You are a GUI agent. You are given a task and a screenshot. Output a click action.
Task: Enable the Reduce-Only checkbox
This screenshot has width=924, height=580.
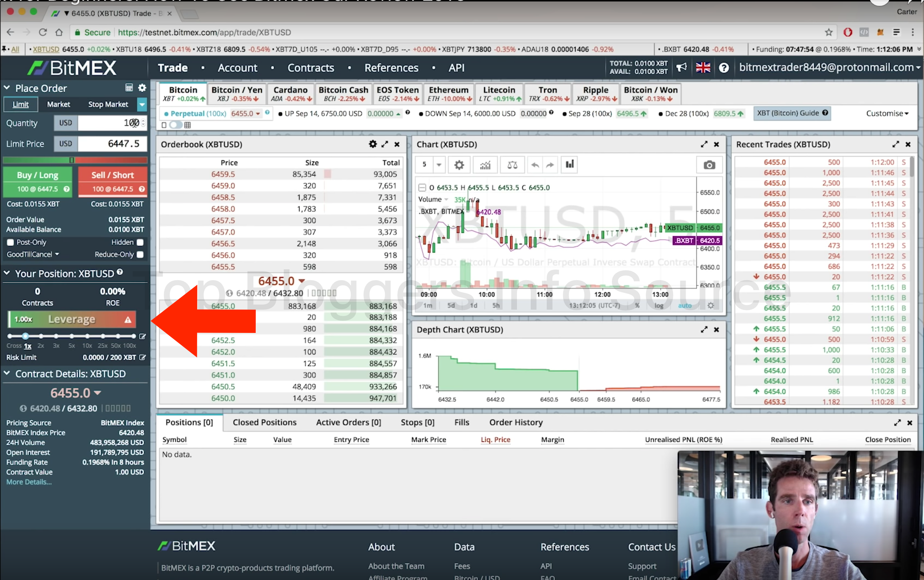pyautogui.click(x=140, y=254)
